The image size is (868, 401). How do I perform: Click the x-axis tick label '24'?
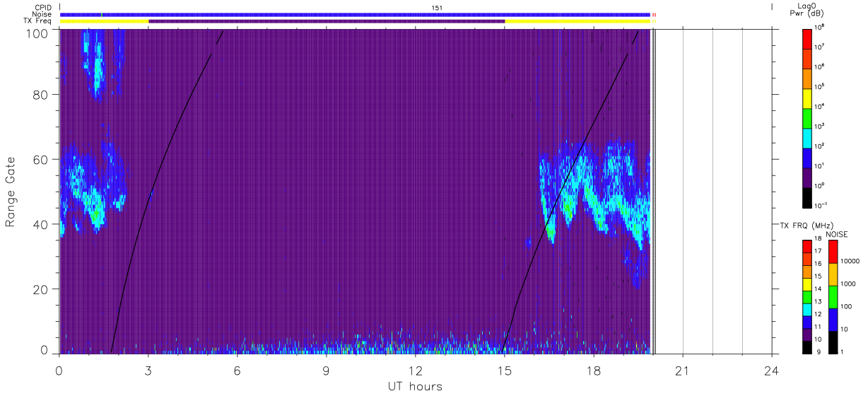pos(772,371)
